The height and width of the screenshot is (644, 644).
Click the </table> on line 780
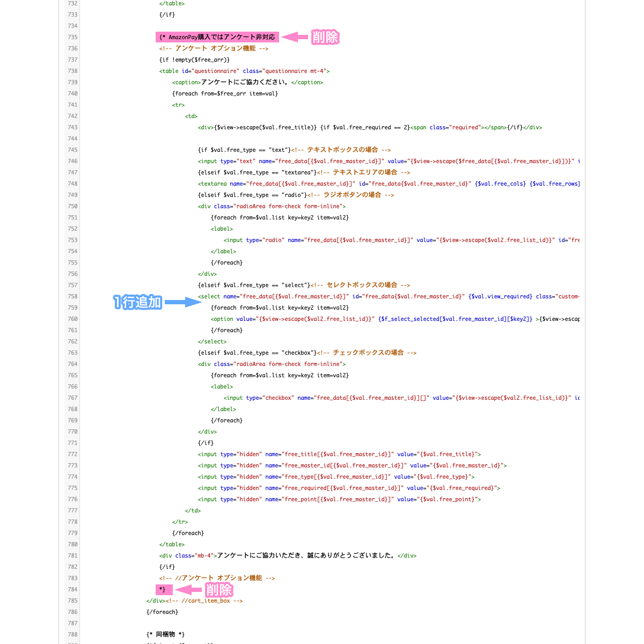(172, 544)
